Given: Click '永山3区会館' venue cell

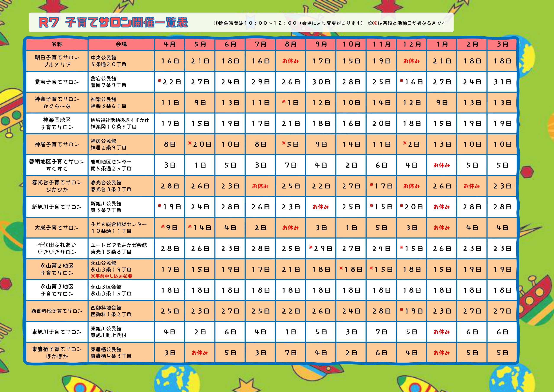Looking at the screenshot, I should (121, 290).
